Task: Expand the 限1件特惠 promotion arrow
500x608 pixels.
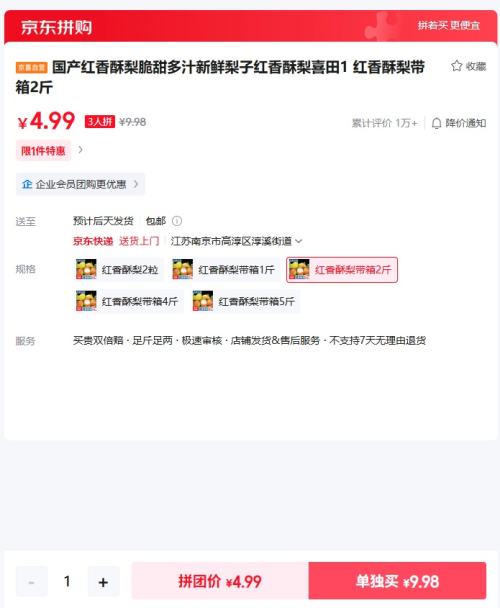Action: [80, 150]
